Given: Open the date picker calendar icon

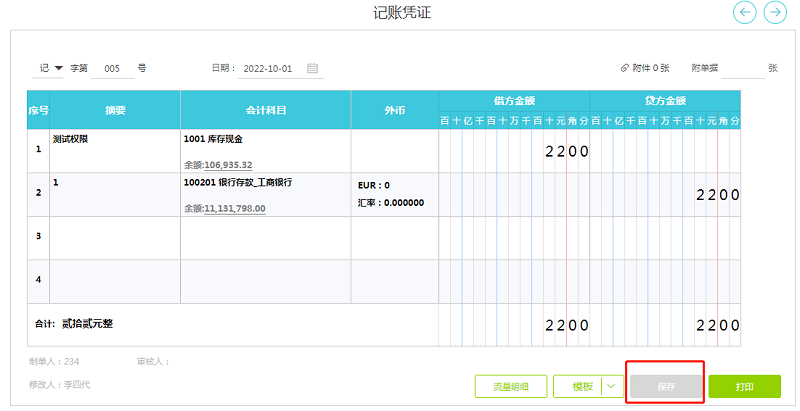Looking at the screenshot, I should [x=312, y=68].
